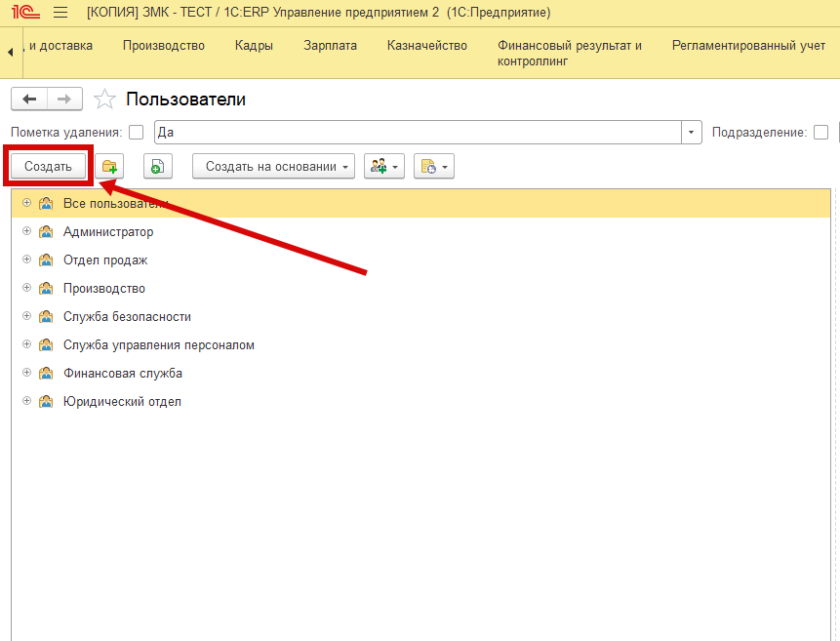Expand the Отдел продаж group
Viewport: 840px width, 641px height.
[26, 260]
